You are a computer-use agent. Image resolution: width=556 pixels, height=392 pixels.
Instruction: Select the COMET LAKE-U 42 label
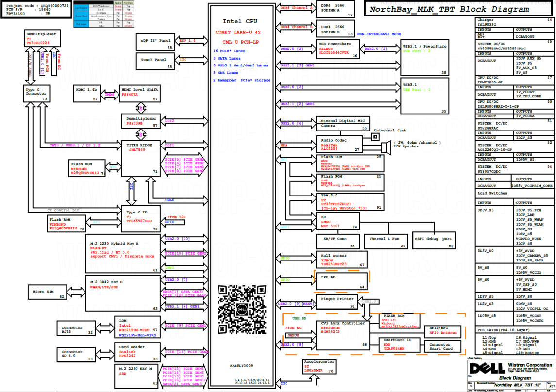point(238,32)
